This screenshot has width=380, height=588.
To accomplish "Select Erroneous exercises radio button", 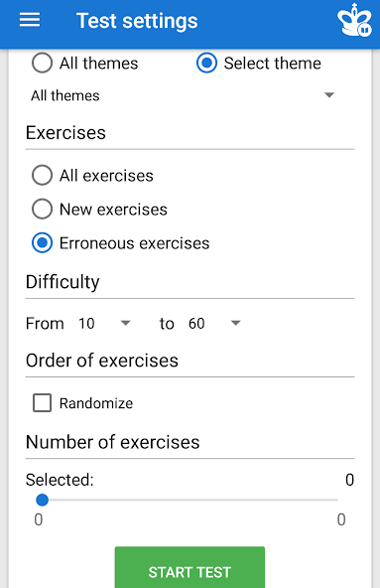I will (x=42, y=243).
